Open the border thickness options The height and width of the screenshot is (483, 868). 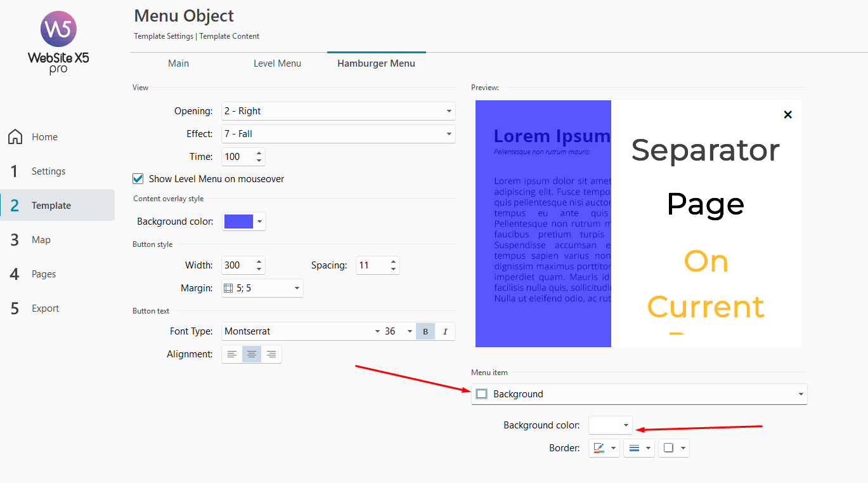tap(639, 448)
